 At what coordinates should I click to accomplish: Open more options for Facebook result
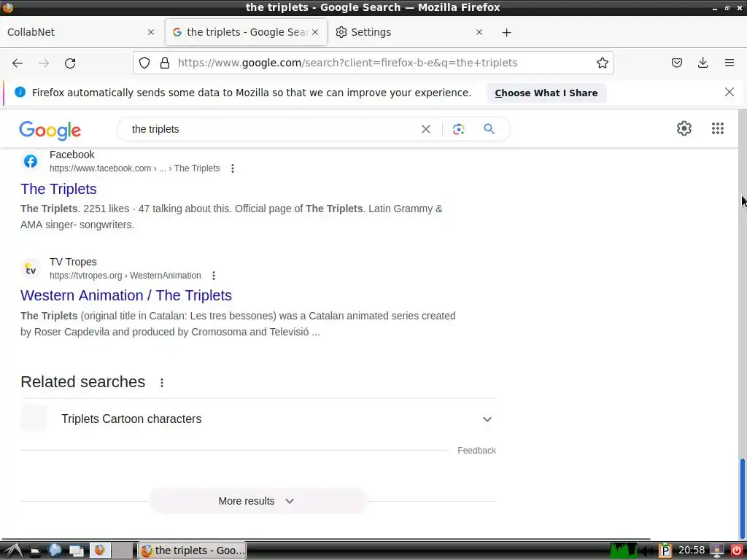(x=233, y=168)
